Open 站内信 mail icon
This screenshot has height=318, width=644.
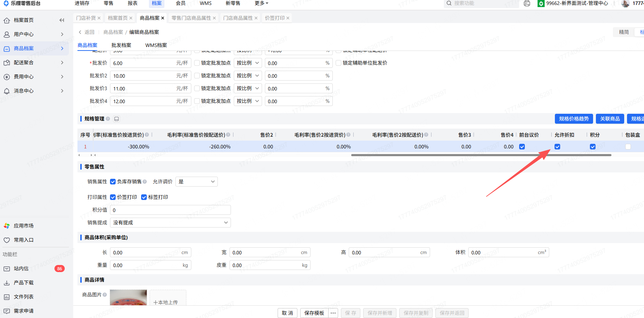tap(7, 269)
